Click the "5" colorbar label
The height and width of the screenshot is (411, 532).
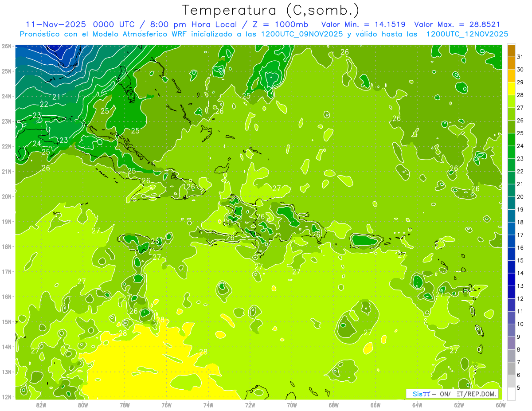tap(519, 388)
